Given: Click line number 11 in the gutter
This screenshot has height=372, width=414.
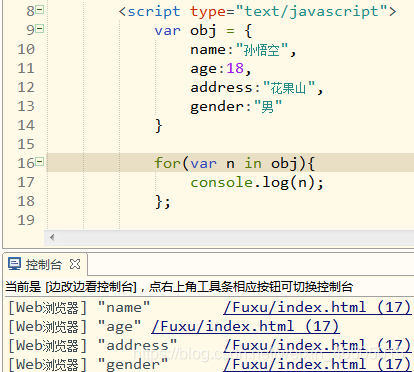Looking at the screenshot, I should pos(26,68).
